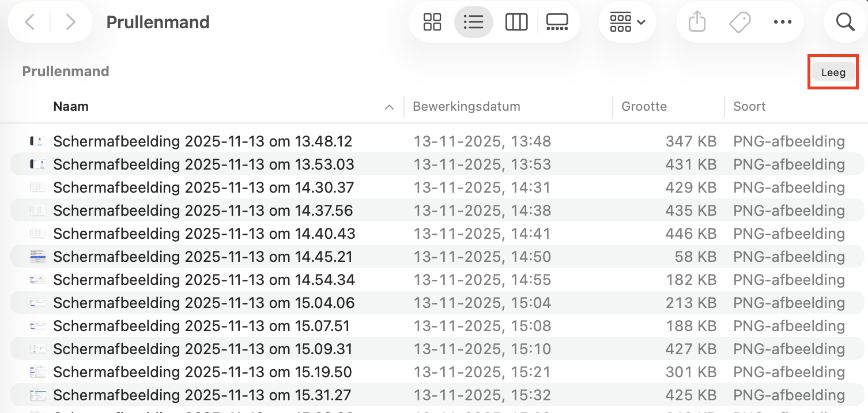This screenshot has width=868, height=413.
Task: Open the more actions ellipsis icon
Action: click(x=783, y=22)
